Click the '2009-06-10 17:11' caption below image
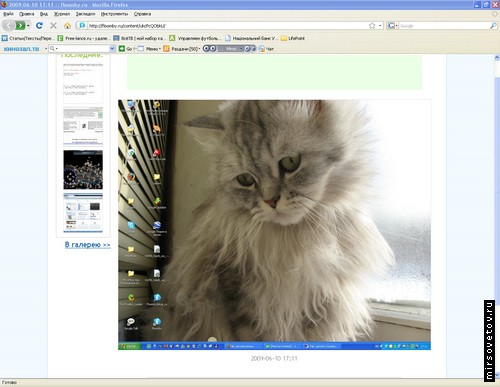 coord(274,358)
